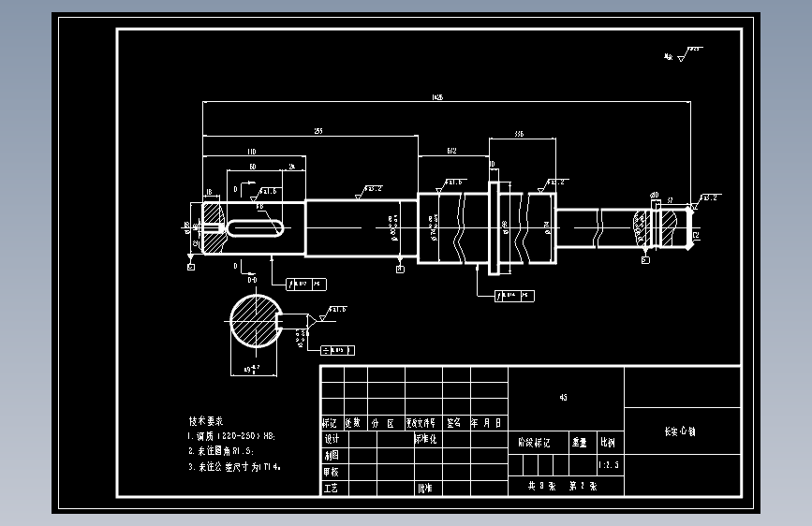The width and height of the screenshot is (812, 526).
Task: Click the 处数 header cell
Action: 353,423
